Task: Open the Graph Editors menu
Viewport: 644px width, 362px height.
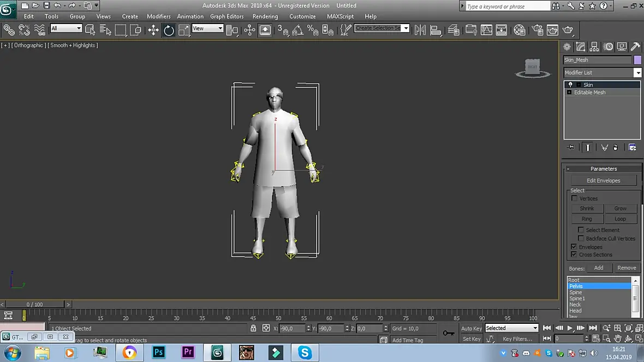Action: (x=226, y=16)
